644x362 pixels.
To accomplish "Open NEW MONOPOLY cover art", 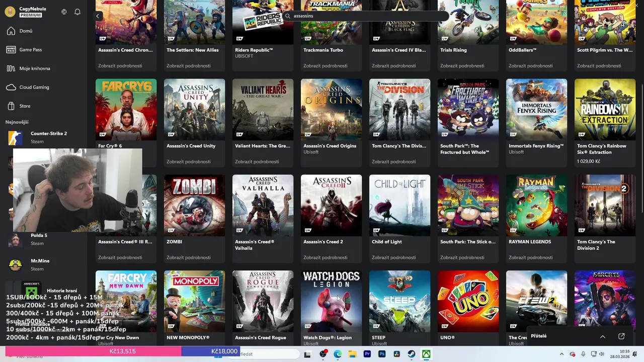I will pyautogui.click(x=194, y=301).
